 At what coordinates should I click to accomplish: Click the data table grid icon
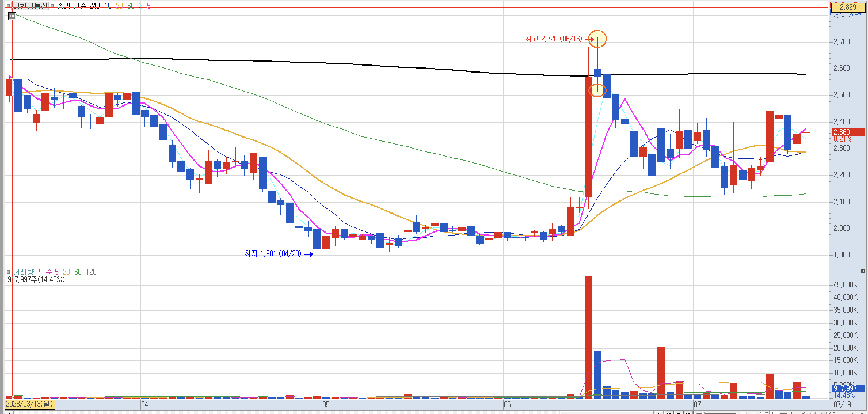[12, 16]
